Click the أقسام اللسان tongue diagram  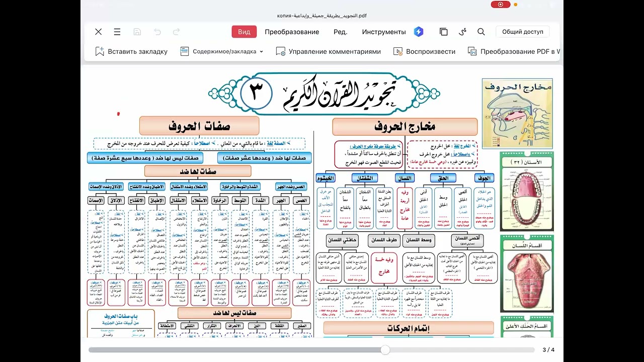click(527, 273)
